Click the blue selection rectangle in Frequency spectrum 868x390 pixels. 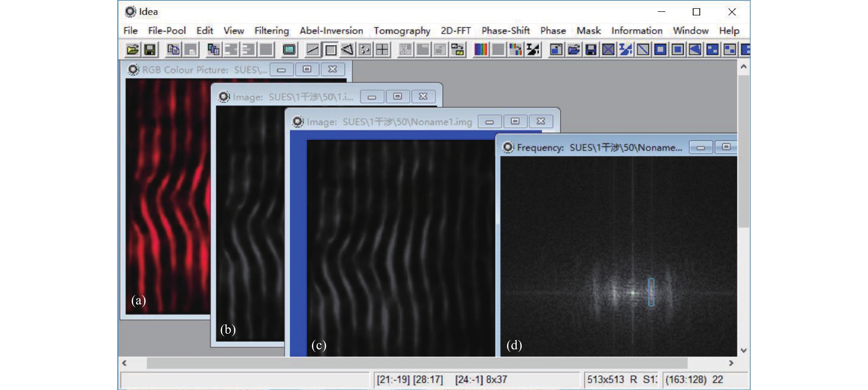pyautogui.click(x=651, y=292)
